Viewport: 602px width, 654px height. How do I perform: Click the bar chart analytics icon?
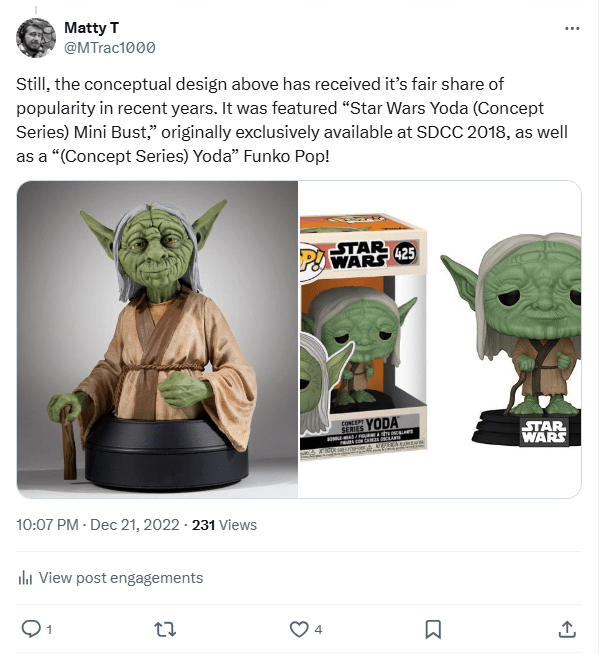[25, 578]
